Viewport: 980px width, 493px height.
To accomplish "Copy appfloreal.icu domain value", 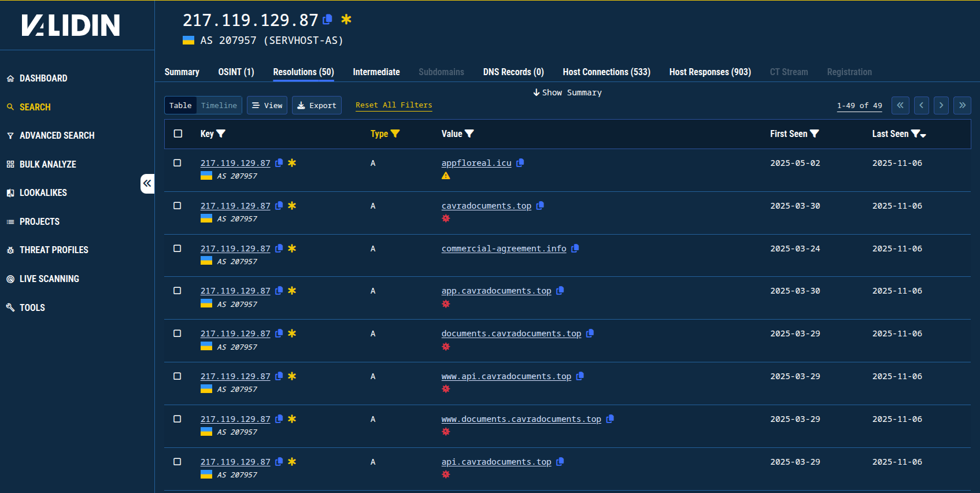I will [x=520, y=163].
